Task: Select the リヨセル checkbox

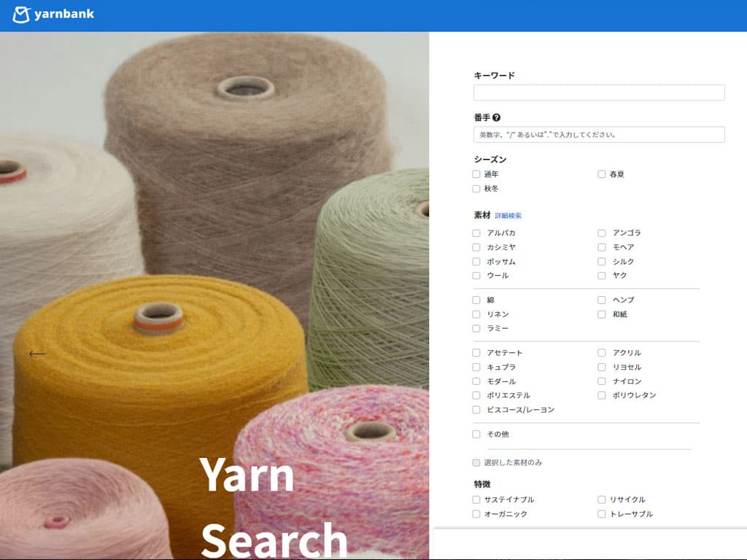Action: pyautogui.click(x=602, y=367)
